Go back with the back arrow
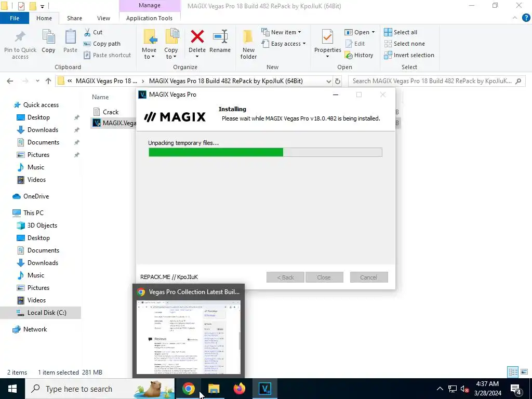The height and width of the screenshot is (399, 532). tap(10, 81)
